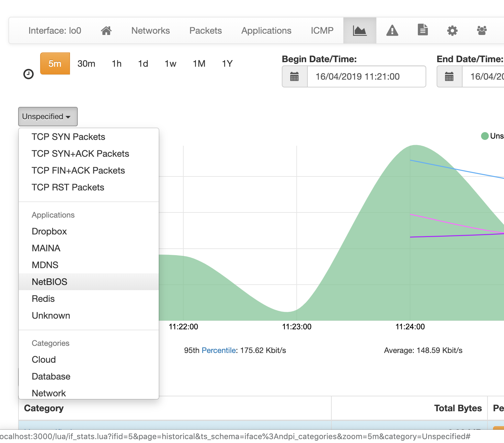Click the alerts warning triangle icon
Viewport: 504px width, 443px height.
point(392,30)
